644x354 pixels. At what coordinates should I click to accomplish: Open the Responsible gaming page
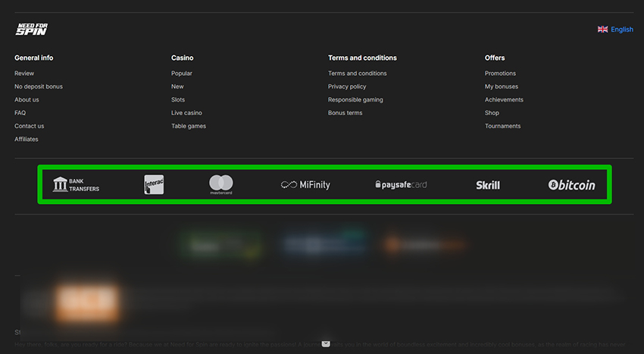[355, 100]
